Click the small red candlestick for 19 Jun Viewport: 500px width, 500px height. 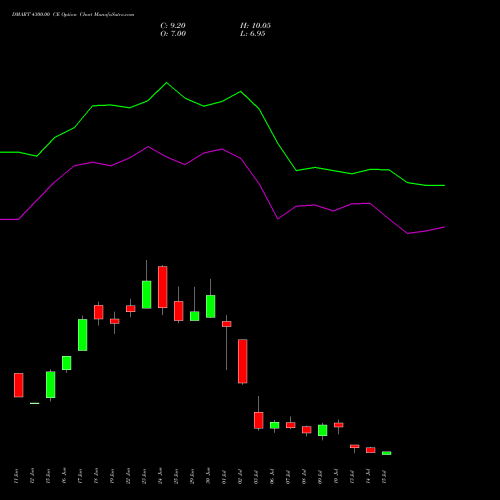pyautogui.click(x=115, y=321)
